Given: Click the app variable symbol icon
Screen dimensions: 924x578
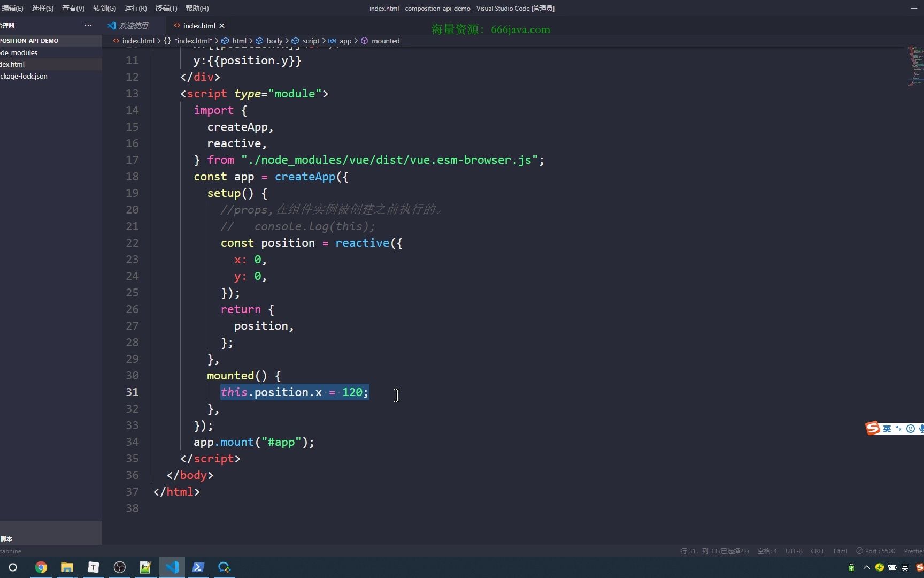Looking at the screenshot, I should [x=332, y=41].
